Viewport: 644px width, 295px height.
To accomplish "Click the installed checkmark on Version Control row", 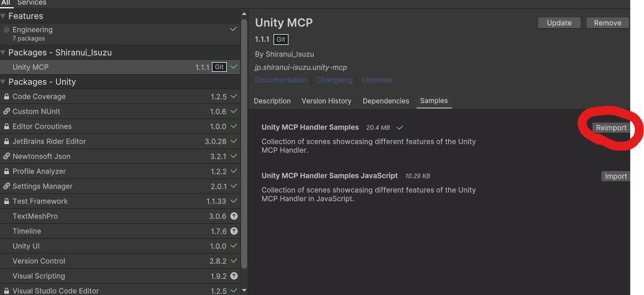I will pyautogui.click(x=234, y=261).
